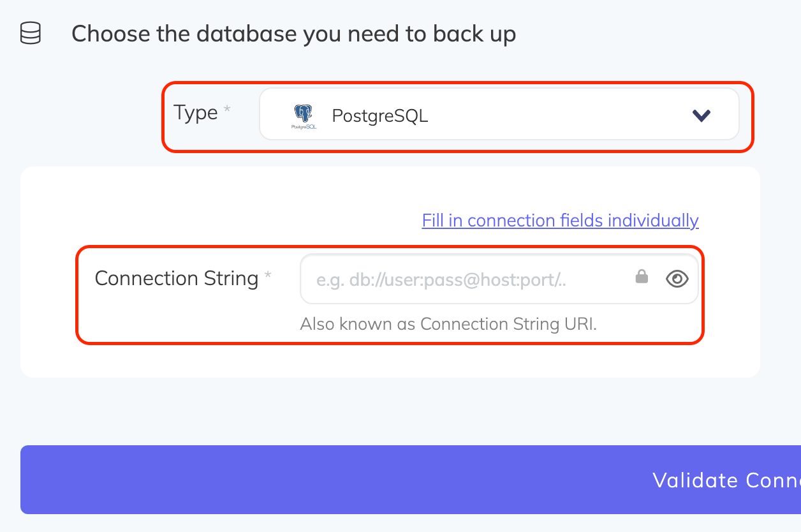Screen dimensions: 801x532
Task: Click the PostgreSQL elephant logo in Type field
Action: pyautogui.click(x=304, y=115)
